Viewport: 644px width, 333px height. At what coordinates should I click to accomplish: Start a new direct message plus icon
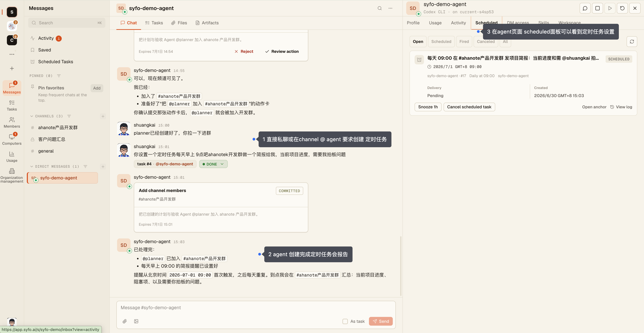(x=103, y=166)
